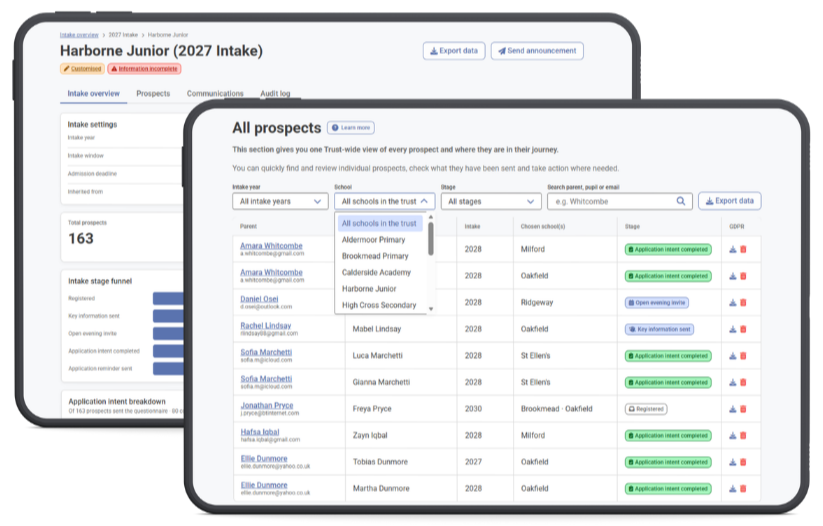The width and height of the screenshot is (823, 526).
Task: Select the Intake overview tab
Action: [x=93, y=93]
